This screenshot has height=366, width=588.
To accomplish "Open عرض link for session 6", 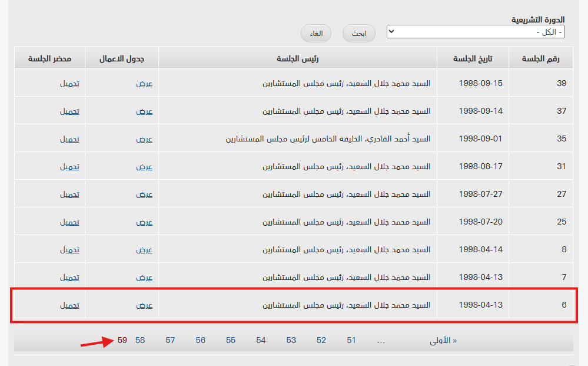I will [x=144, y=305].
